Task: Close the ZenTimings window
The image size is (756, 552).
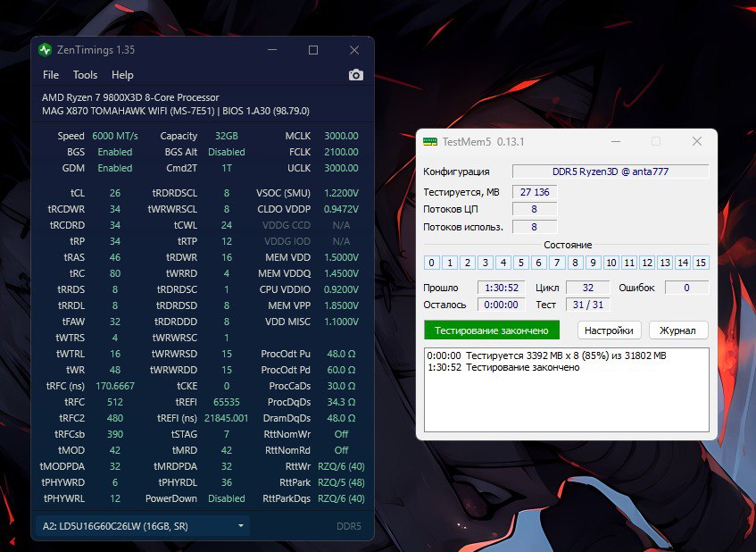Action: click(354, 50)
